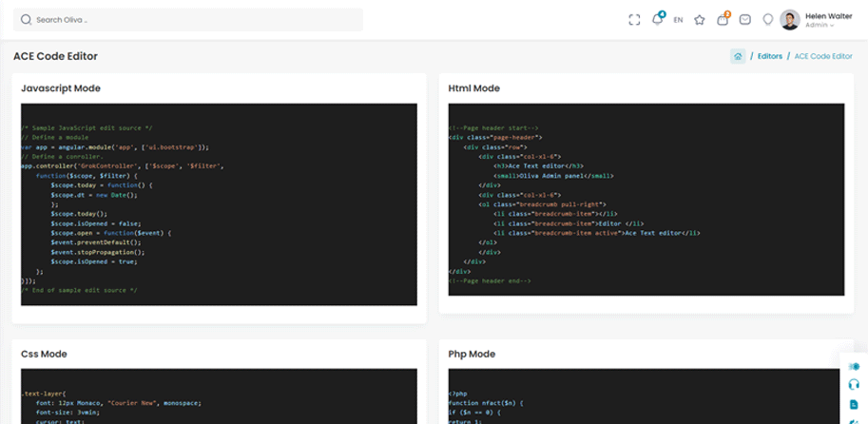868x424 pixels.
Task: Click the ACE Code Editor breadcrumb
Action: tap(823, 56)
